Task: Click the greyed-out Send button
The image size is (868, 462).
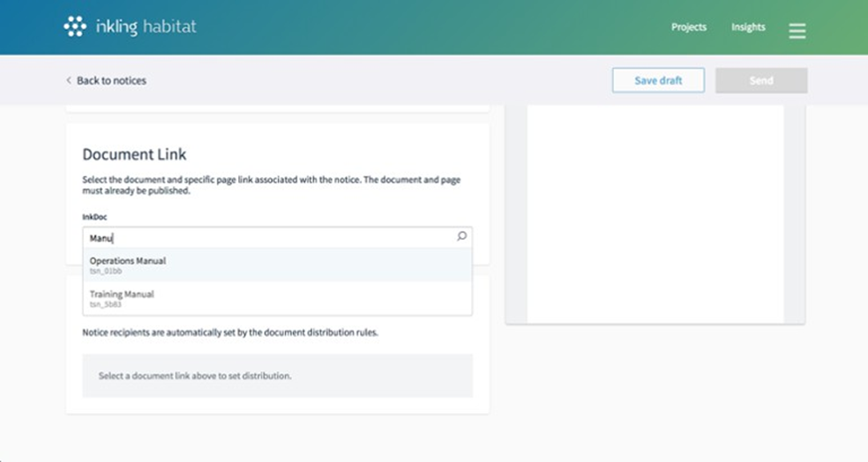Action: pos(760,80)
